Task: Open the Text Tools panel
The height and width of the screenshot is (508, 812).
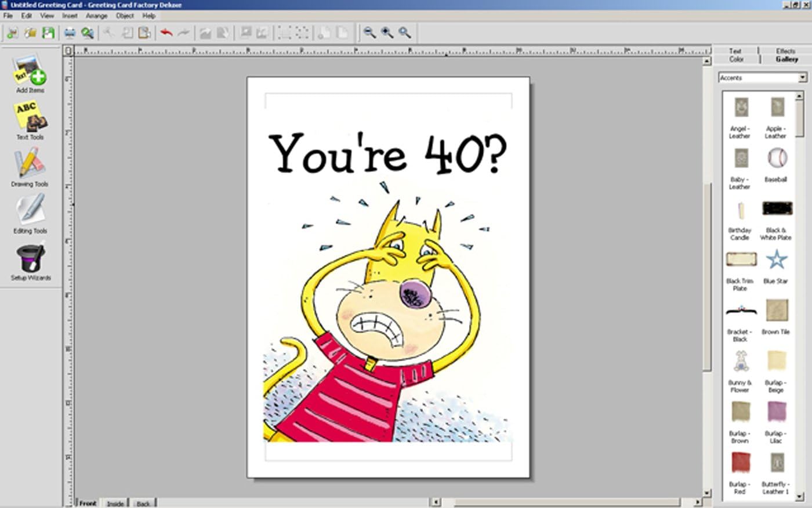Action: tap(30, 118)
